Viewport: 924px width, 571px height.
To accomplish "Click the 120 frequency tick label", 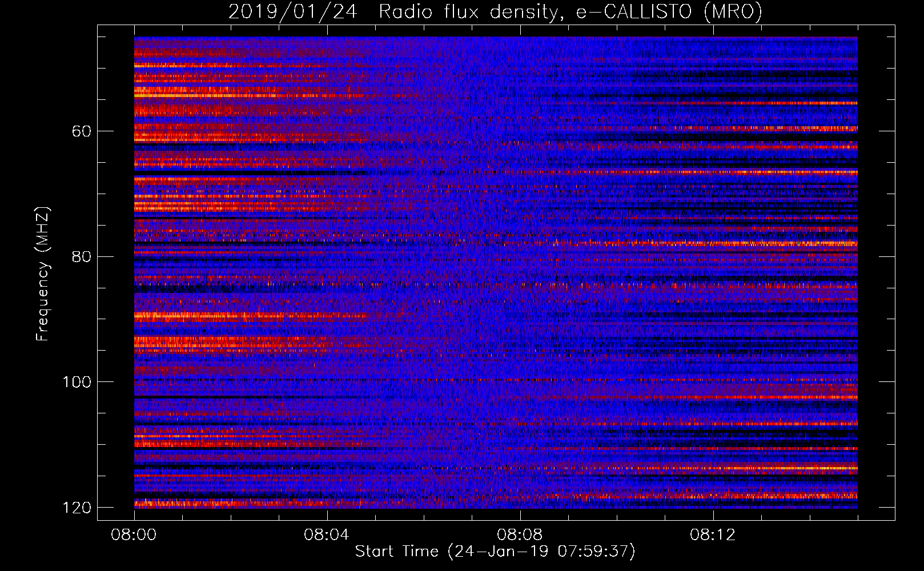I will (77, 508).
